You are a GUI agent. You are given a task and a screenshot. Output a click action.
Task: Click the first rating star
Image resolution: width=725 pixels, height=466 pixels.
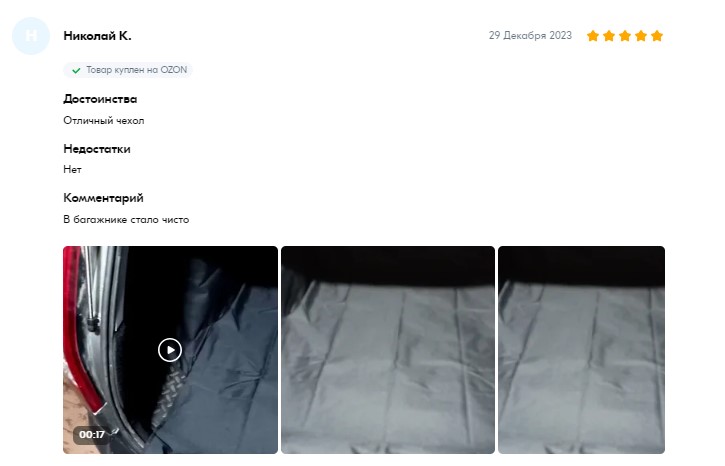coord(593,36)
